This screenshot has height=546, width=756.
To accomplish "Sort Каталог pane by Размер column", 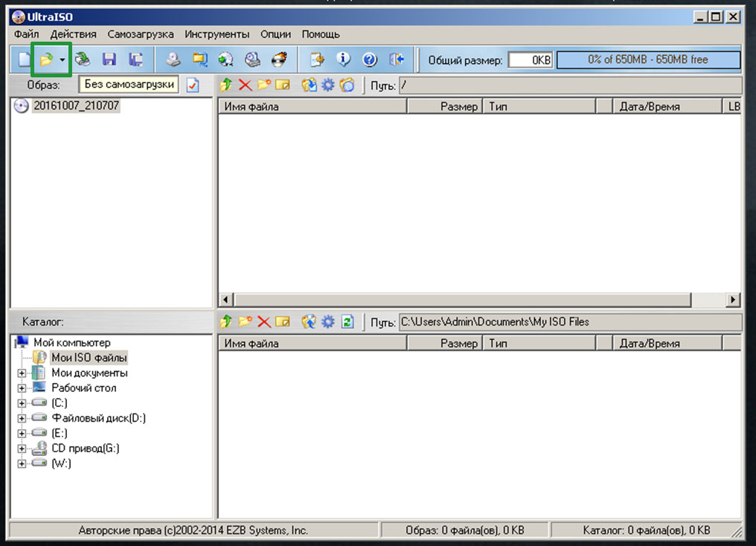I will (444, 343).
